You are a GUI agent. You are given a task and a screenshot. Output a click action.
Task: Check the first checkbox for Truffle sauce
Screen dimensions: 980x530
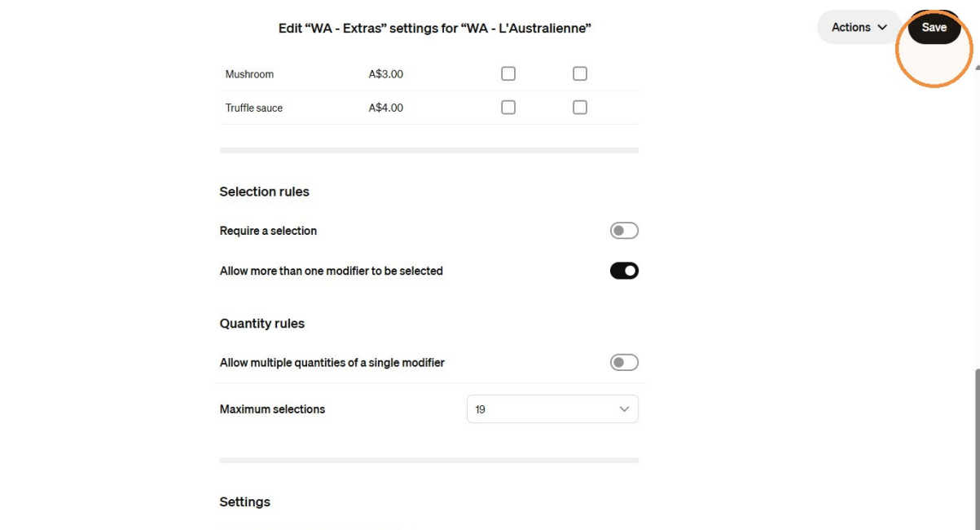point(508,107)
